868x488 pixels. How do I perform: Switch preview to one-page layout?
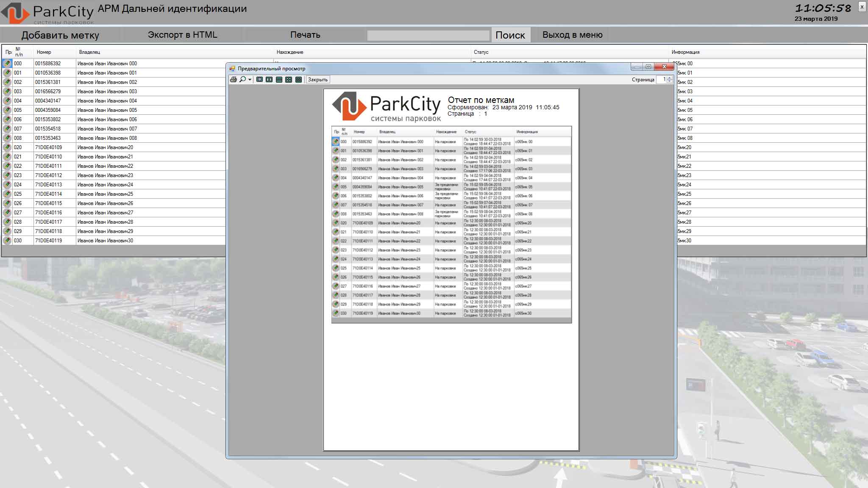pos(259,80)
